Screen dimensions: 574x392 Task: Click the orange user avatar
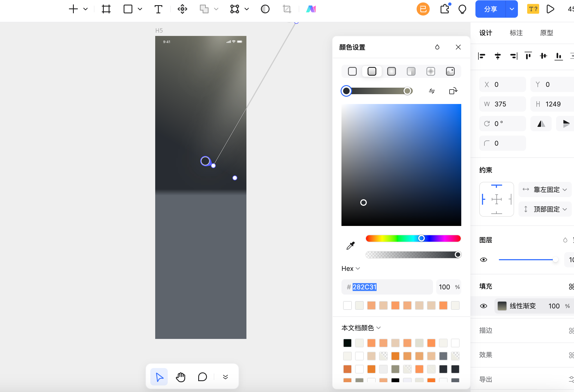point(423,9)
